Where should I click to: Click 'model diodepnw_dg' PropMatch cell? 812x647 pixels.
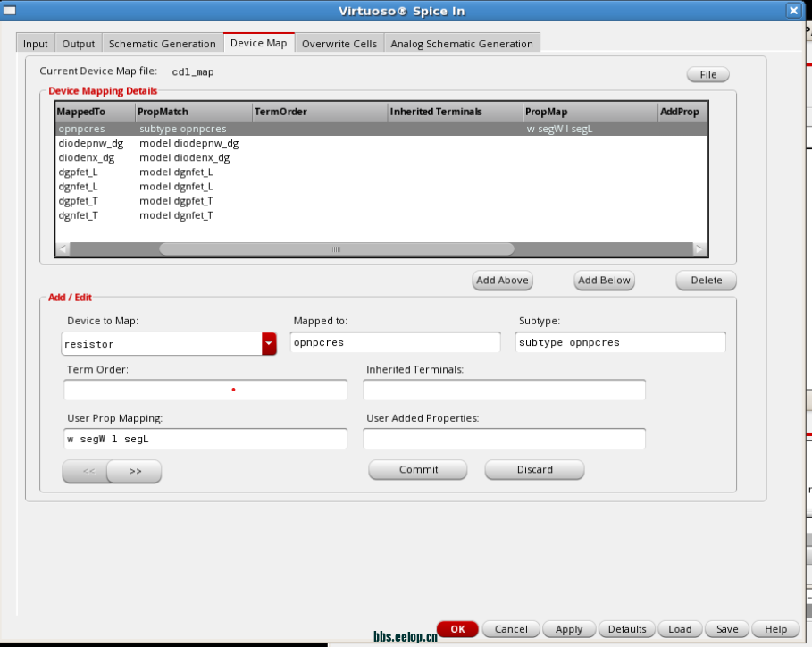[189, 144]
